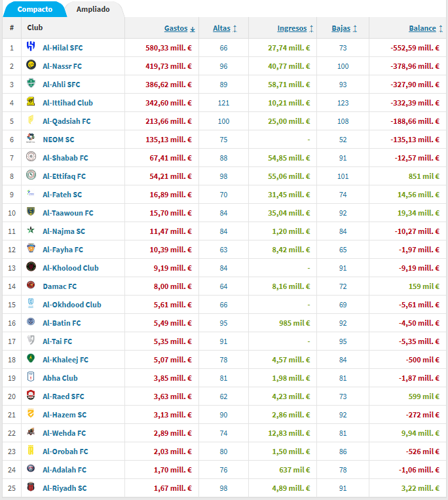Click Al-Nassr's 419,73 mill. € expenditure
448x500 pixels.
168,66
